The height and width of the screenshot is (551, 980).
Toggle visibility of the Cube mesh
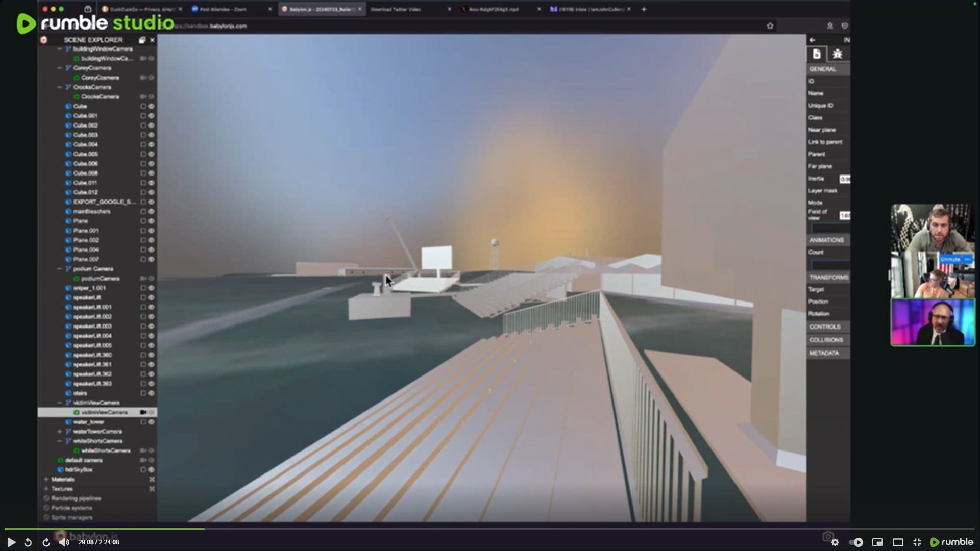(151, 107)
